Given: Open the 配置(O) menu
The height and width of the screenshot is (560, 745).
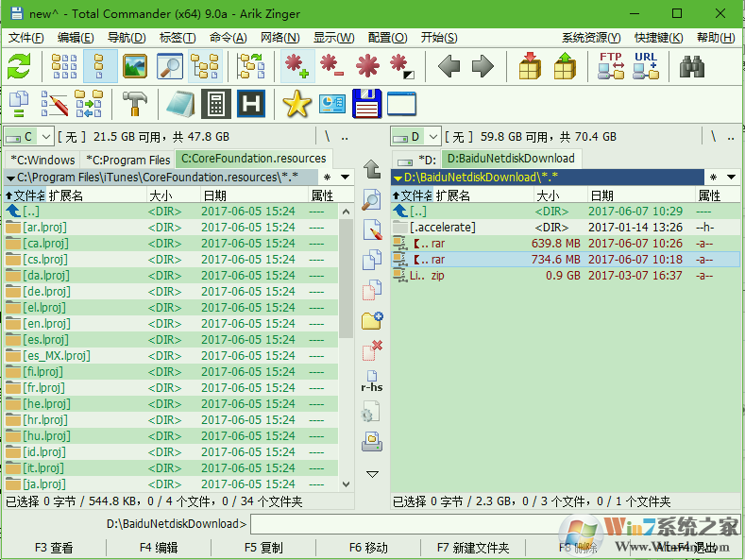Looking at the screenshot, I should coord(387,38).
